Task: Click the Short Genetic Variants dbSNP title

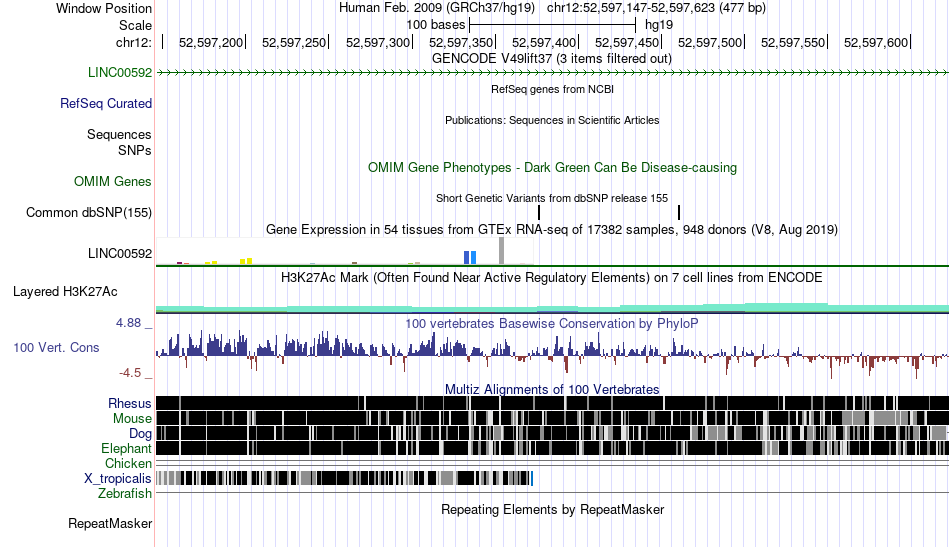Action: (552, 198)
